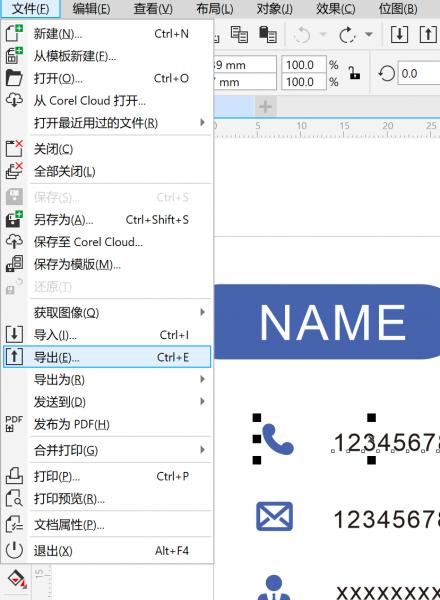Click power icon beside 退出(X)
Image resolution: width=440 pixels, height=600 pixels.
[14, 550]
